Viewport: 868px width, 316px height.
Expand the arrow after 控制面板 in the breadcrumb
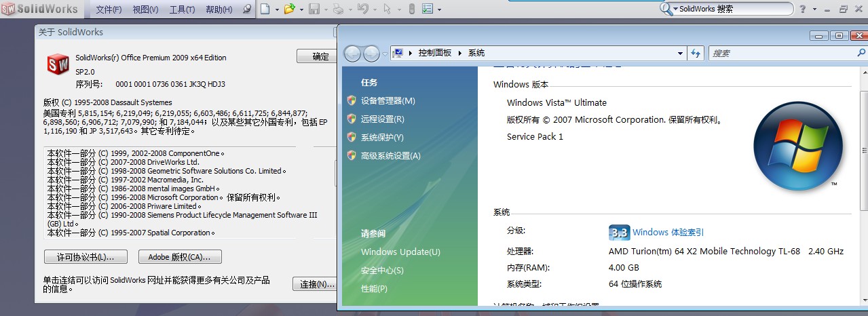tap(459, 53)
